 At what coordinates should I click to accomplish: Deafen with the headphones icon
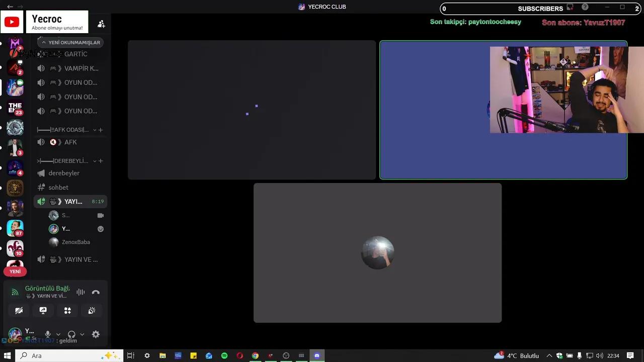tap(71, 334)
